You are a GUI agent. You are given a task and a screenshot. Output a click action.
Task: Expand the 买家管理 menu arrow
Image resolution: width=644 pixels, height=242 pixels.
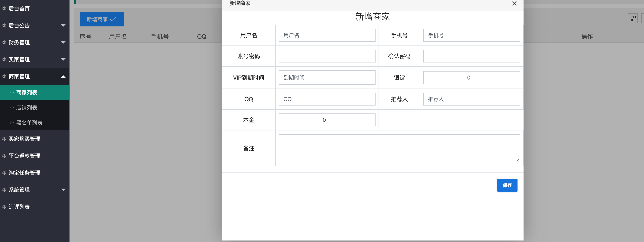(63, 60)
